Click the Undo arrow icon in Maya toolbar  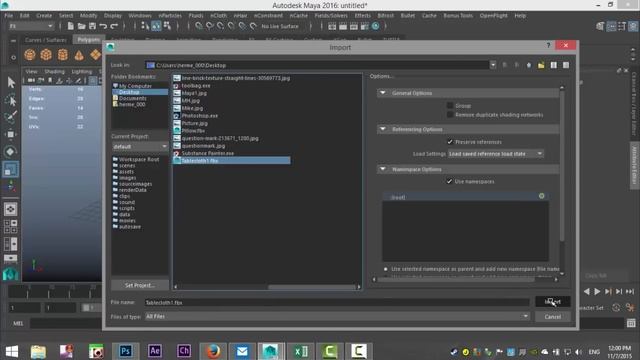103,26
